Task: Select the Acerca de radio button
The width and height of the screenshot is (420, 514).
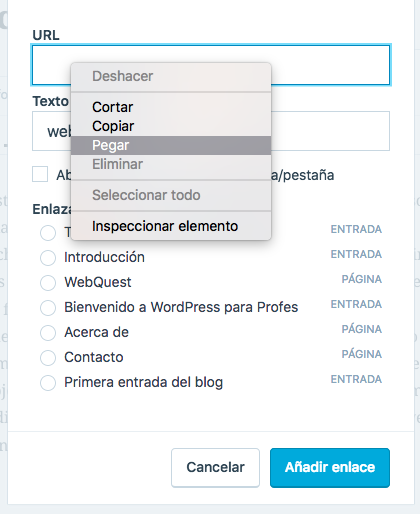Action: click(x=48, y=333)
